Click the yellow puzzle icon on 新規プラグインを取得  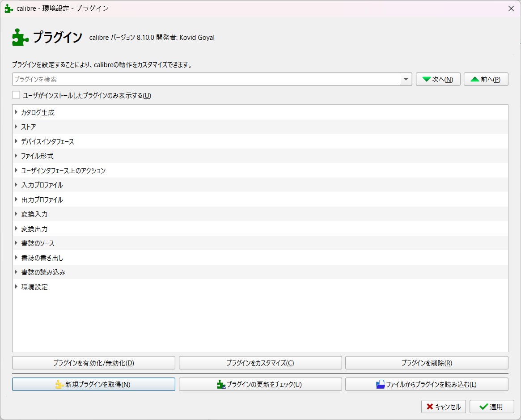click(59, 385)
